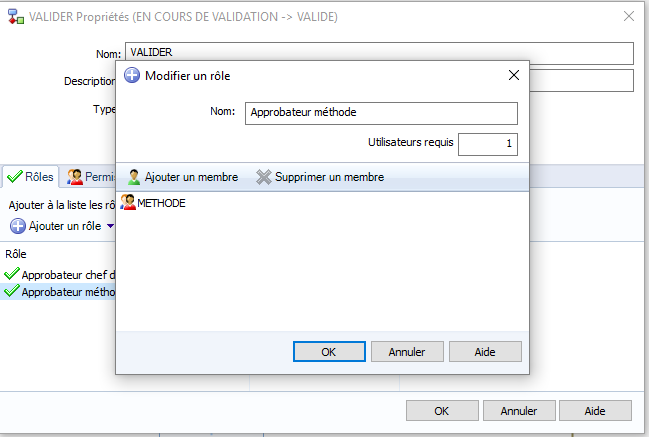
Task: Click the role Nom field Approbateur méthode
Action: pyautogui.click(x=381, y=113)
